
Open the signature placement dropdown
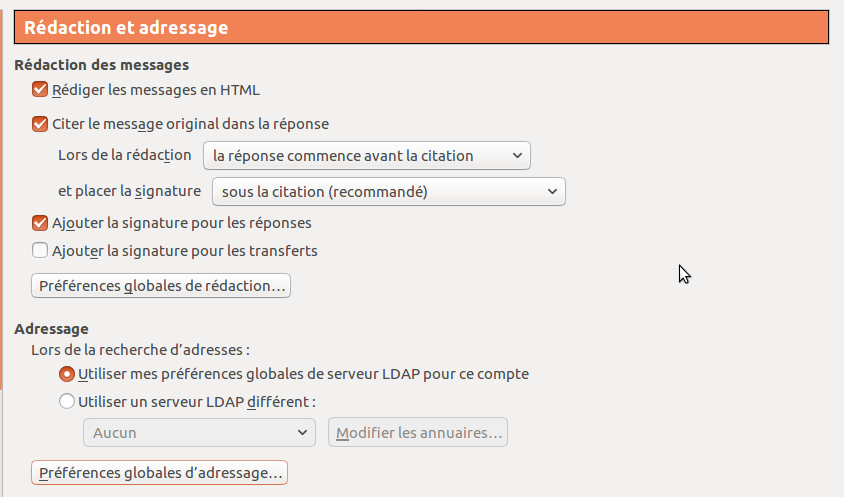(x=389, y=191)
